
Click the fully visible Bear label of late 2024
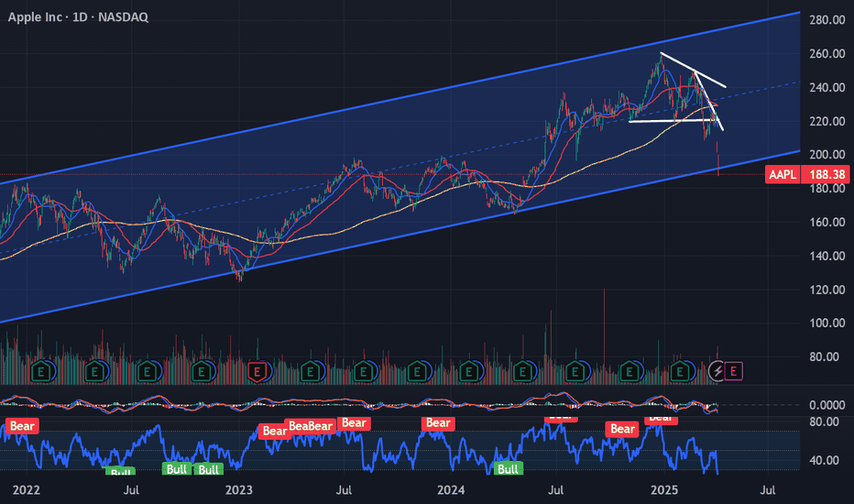622,429
